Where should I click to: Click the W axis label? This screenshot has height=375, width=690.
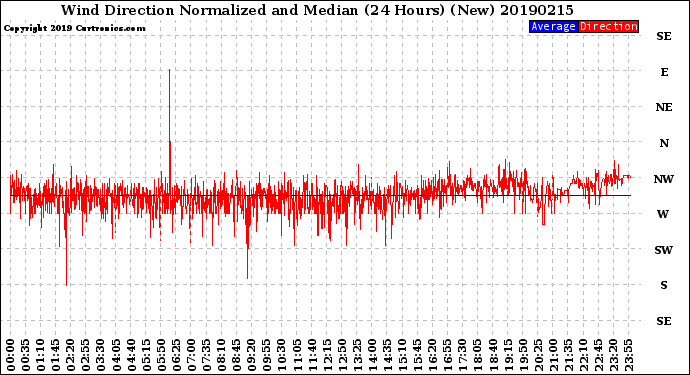coord(663,214)
